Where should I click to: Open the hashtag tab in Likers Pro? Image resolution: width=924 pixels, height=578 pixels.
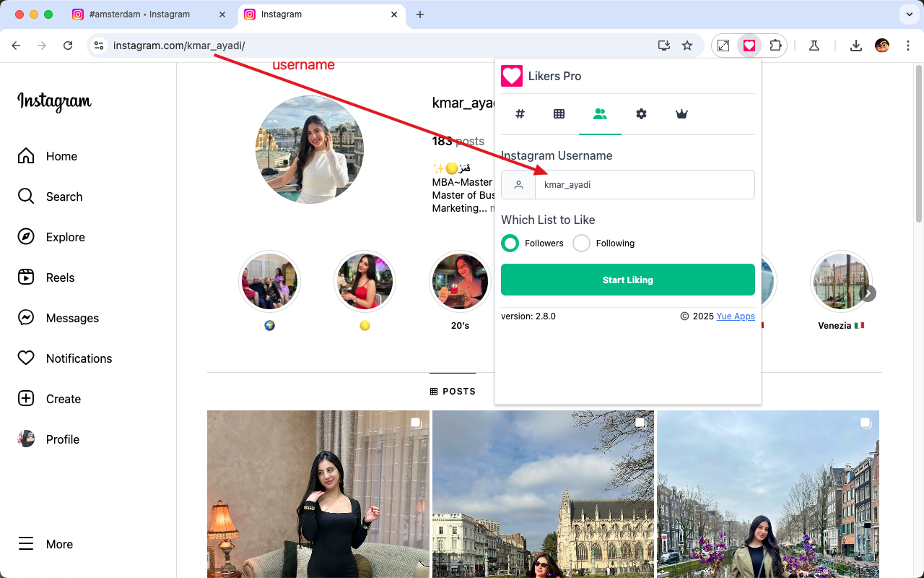(519, 113)
